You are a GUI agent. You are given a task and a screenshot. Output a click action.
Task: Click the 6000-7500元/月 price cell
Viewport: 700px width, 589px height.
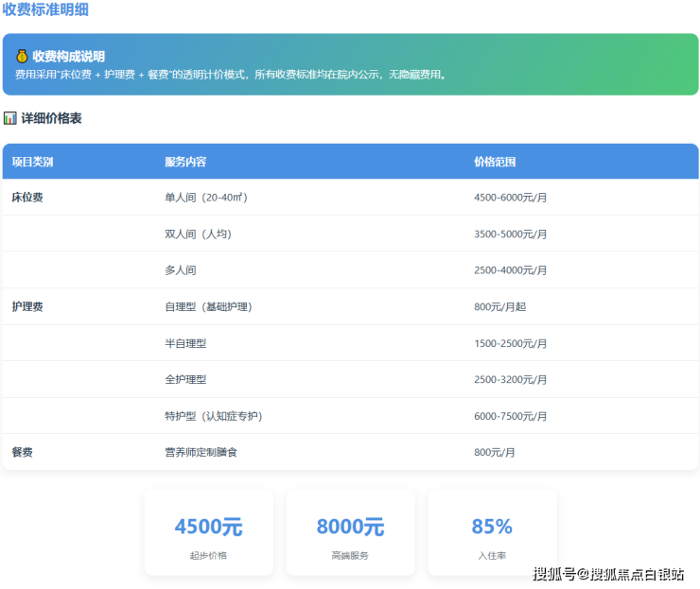pos(511,416)
